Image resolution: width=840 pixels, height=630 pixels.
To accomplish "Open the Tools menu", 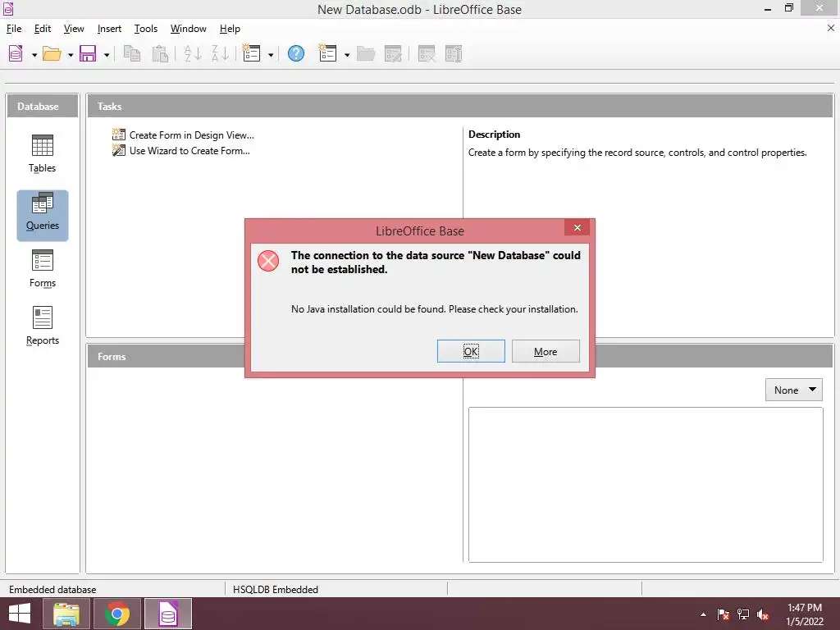I will click(x=146, y=29).
